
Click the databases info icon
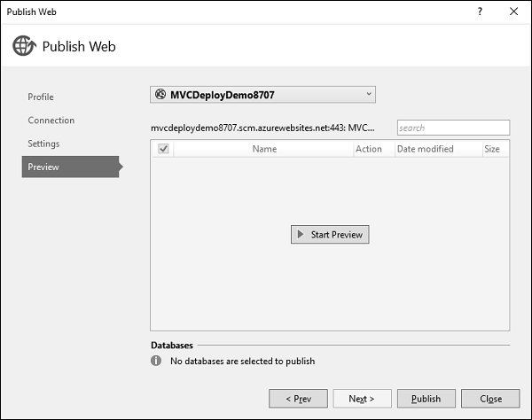click(157, 361)
